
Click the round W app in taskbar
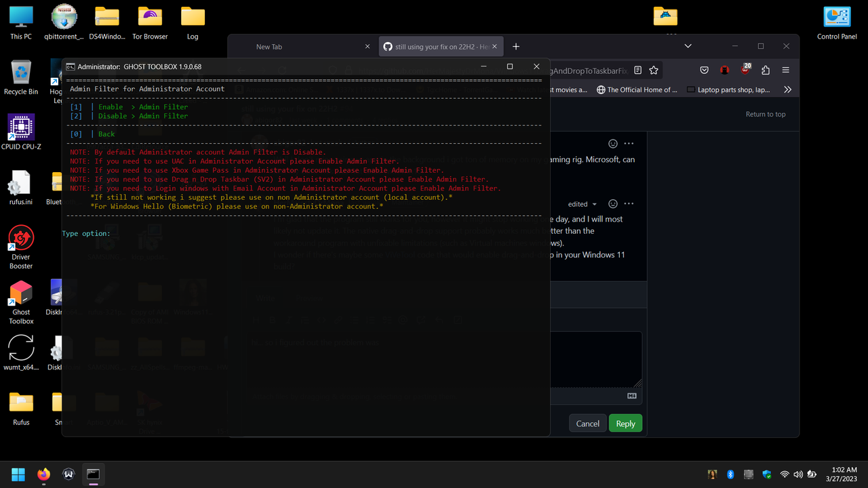point(68,474)
